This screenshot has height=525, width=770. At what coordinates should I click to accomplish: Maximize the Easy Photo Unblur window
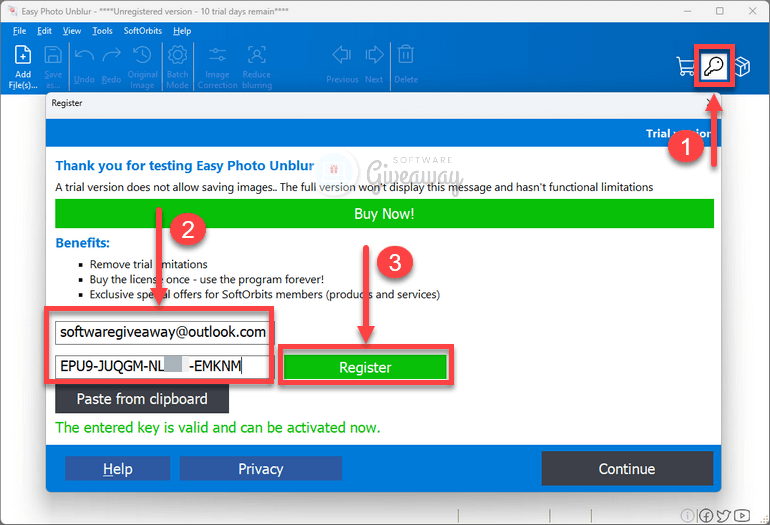point(719,11)
